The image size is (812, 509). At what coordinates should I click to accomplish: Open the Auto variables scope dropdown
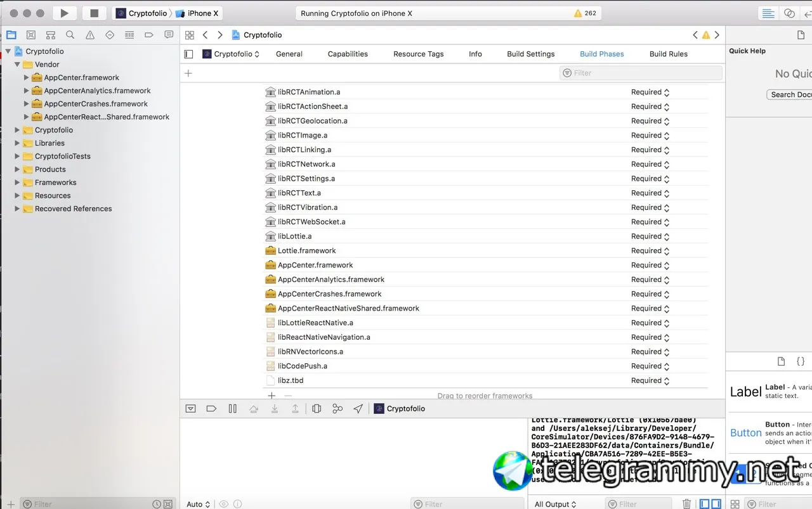[199, 505]
